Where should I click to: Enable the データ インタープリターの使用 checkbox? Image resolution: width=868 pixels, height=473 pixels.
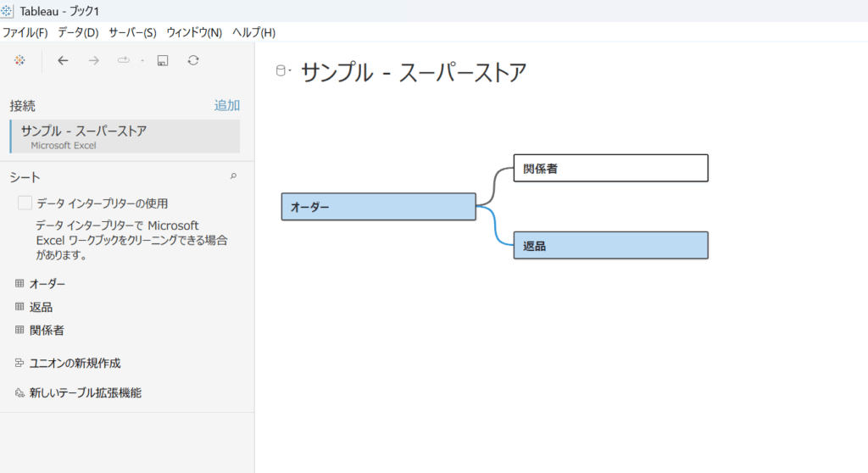click(x=25, y=203)
